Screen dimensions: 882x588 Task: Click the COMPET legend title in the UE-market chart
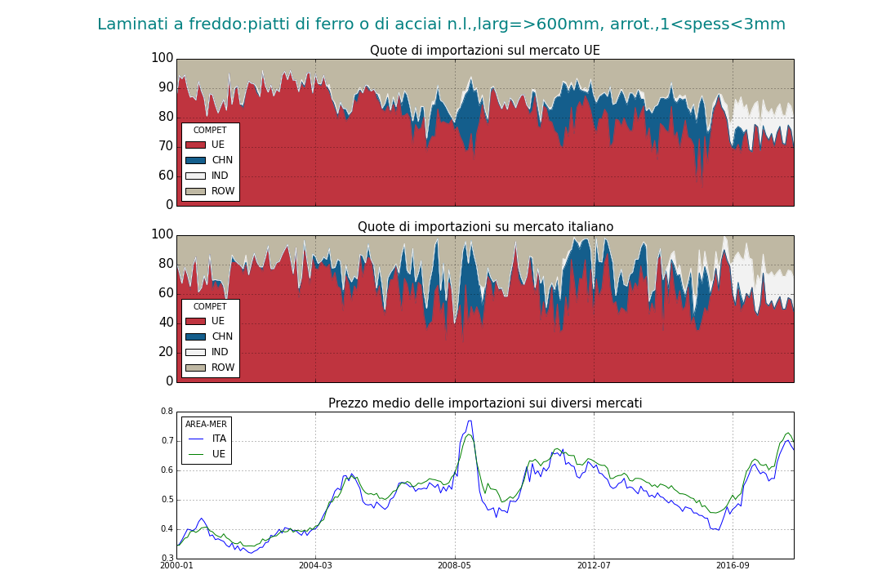tap(210, 130)
